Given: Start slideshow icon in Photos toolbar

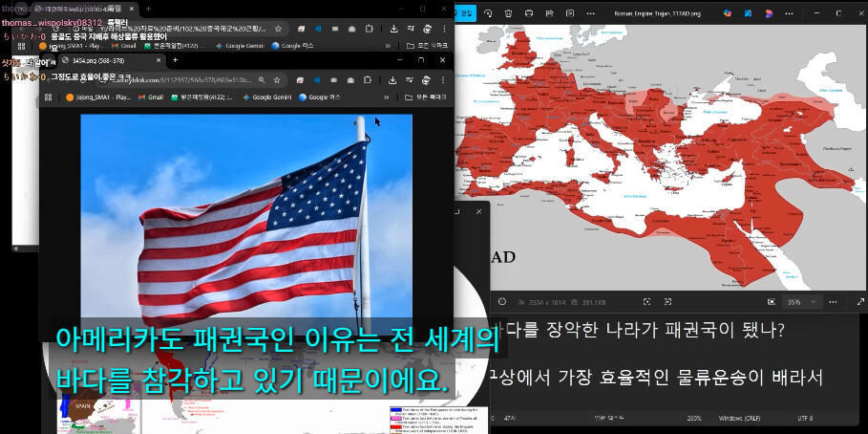Looking at the screenshot, I should point(570,13).
